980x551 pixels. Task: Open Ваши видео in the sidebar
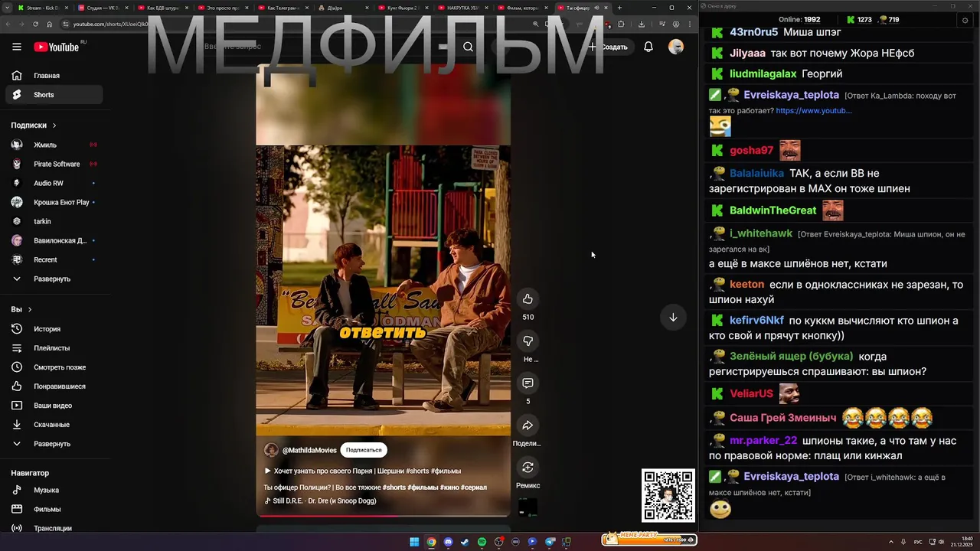[x=54, y=406]
